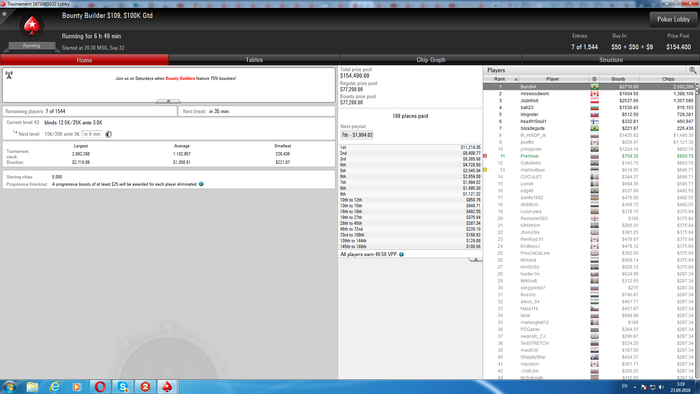The width and height of the screenshot is (700, 394).
Task: Click Brazil flag beside boladegude
Action: coord(594,128)
